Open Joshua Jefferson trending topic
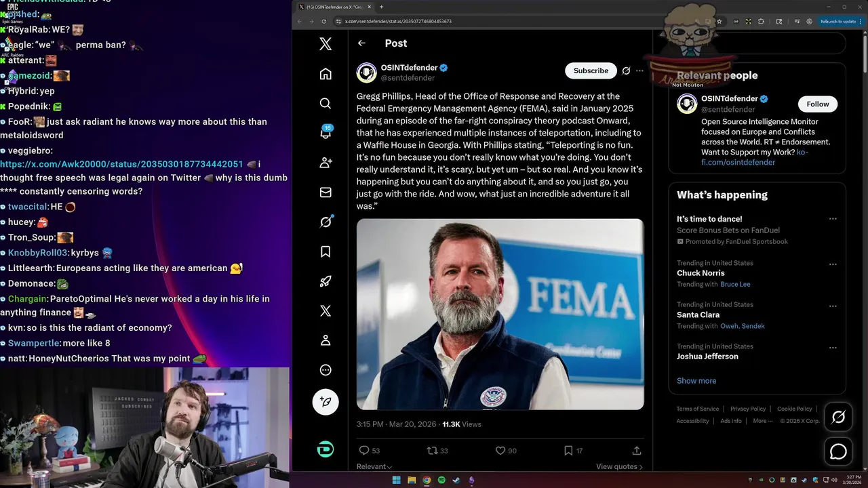 point(707,357)
